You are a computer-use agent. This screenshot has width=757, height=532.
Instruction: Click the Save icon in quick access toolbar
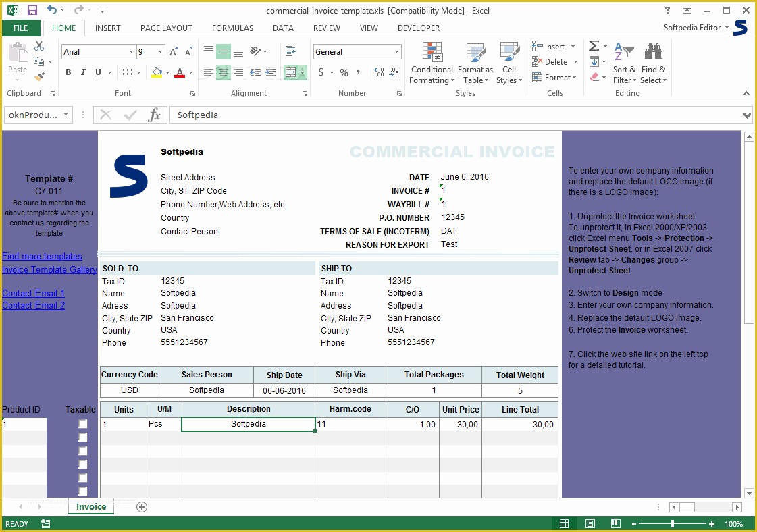tap(32, 10)
